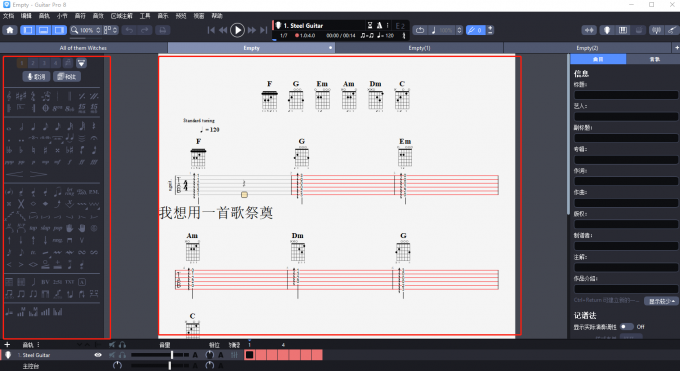The width and height of the screenshot is (680, 371).
Task: Click the undo arrow
Action: (x=129, y=30)
